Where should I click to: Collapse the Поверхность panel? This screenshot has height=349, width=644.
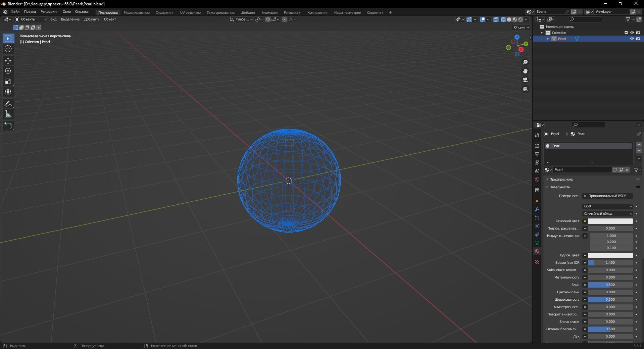click(x=559, y=187)
